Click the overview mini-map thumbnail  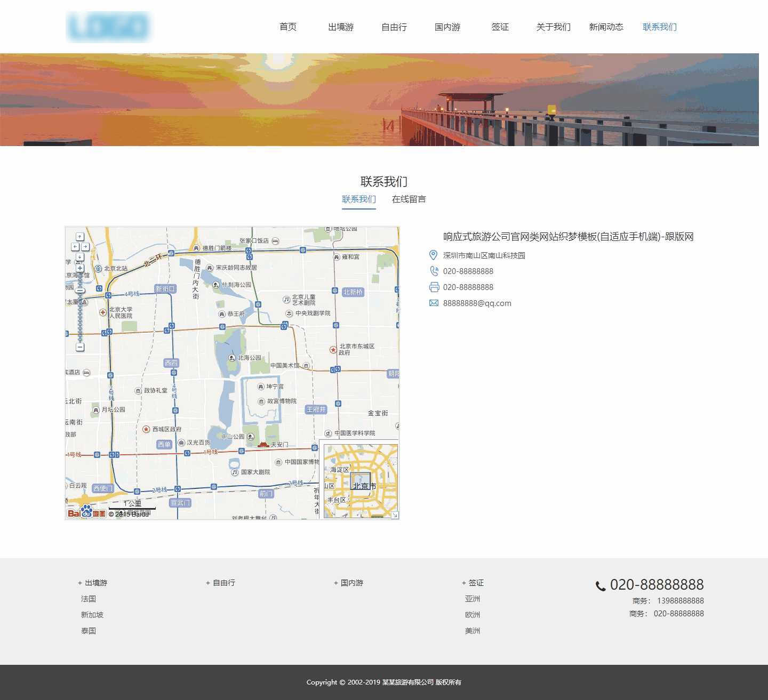pyautogui.click(x=361, y=481)
